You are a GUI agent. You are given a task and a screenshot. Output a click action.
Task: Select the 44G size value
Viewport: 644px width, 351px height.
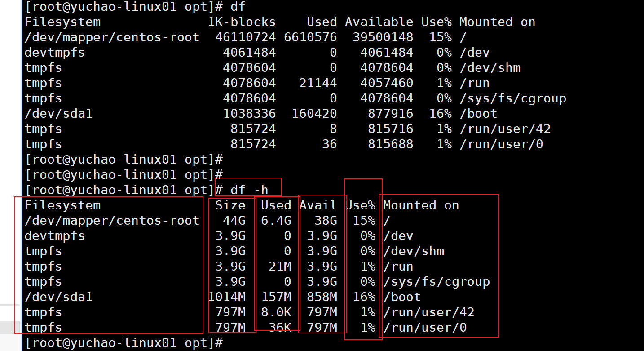(234, 221)
